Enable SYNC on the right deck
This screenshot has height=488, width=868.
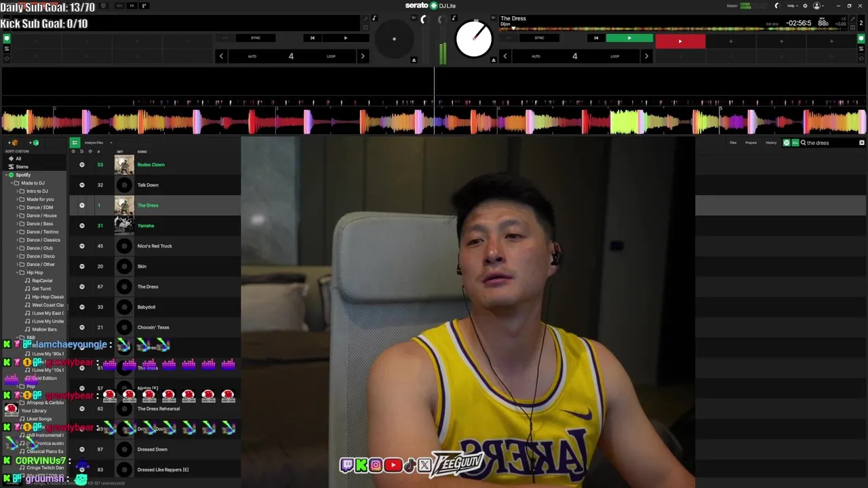(x=540, y=38)
